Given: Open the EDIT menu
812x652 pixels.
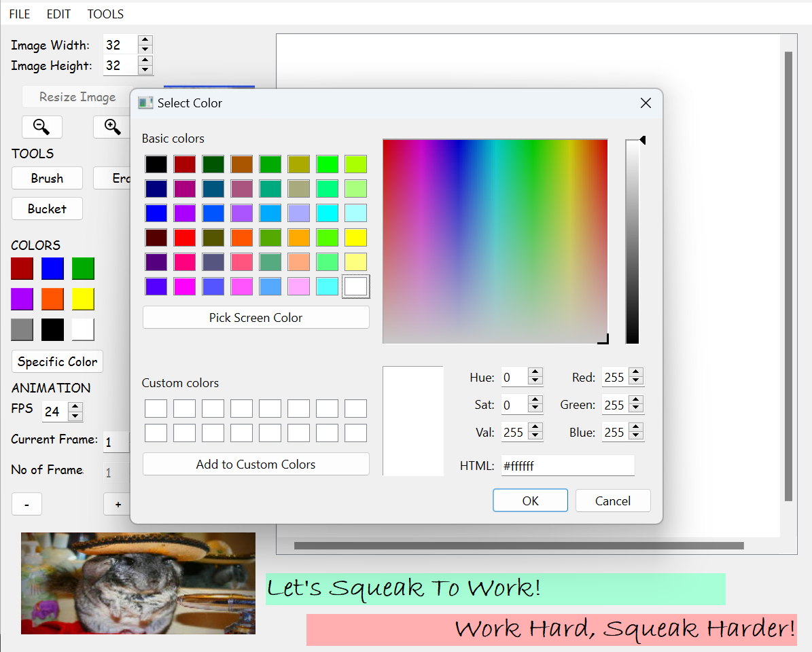Looking at the screenshot, I should pos(58,14).
